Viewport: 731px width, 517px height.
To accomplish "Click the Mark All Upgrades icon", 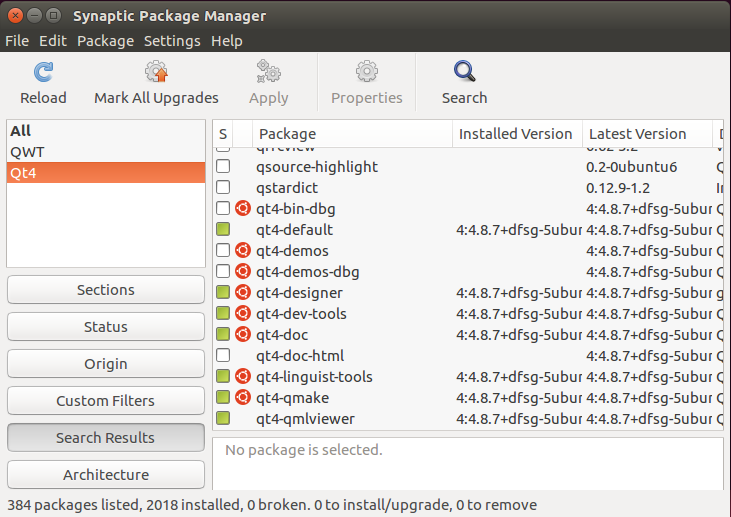I will click(156, 71).
